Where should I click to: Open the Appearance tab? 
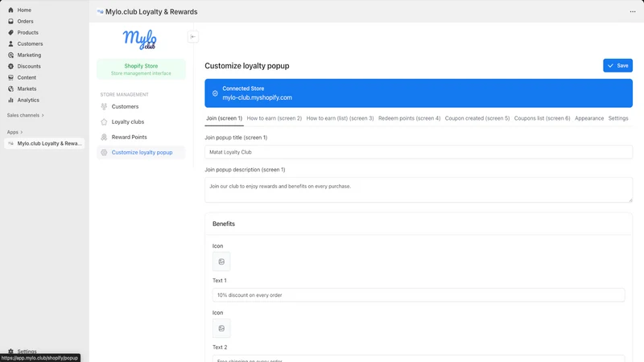[x=589, y=118]
